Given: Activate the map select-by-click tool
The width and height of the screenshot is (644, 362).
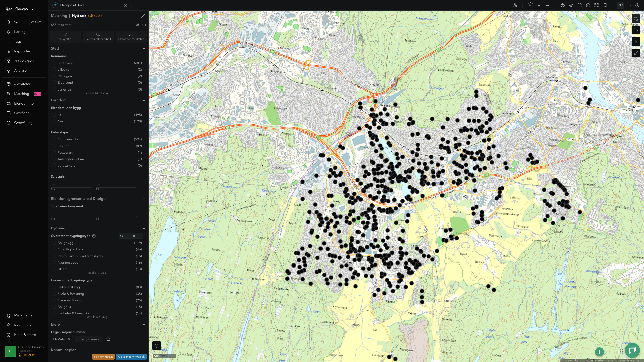Looking at the screenshot, I should coord(636,19).
